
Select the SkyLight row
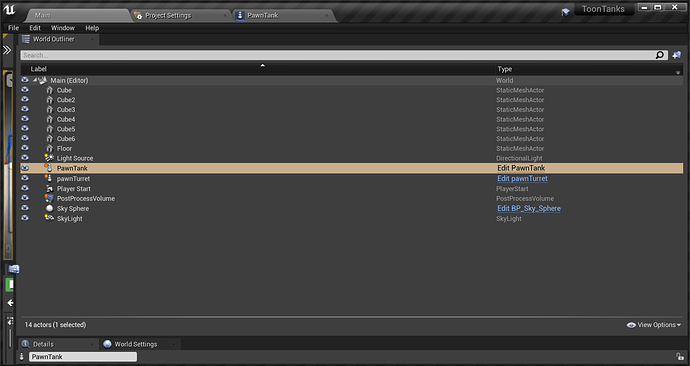352,218
